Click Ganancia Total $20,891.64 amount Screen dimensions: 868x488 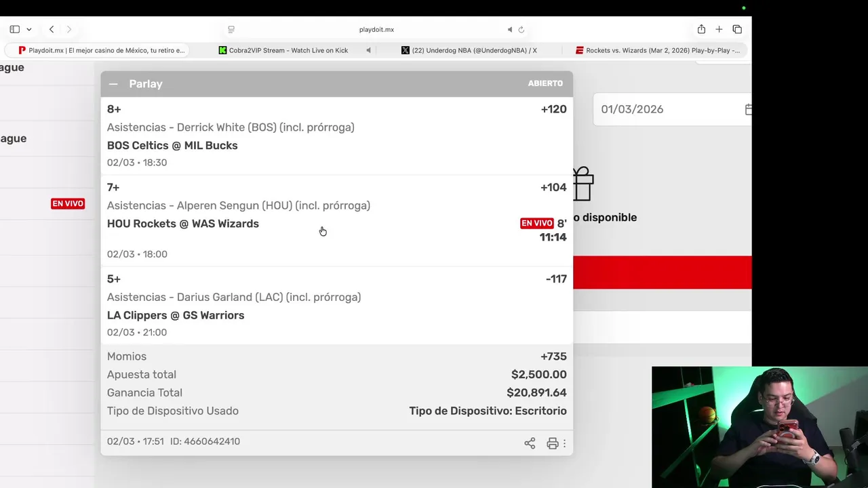tap(536, 393)
